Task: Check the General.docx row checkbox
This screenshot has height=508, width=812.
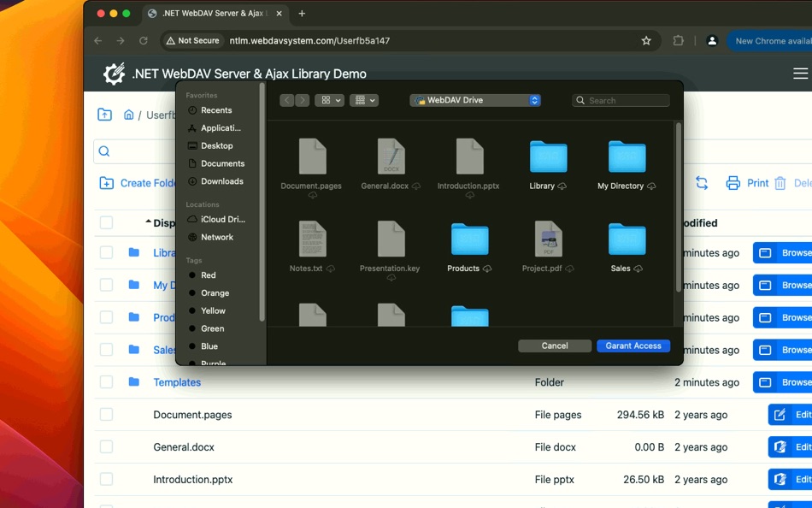Action: (106, 446)
